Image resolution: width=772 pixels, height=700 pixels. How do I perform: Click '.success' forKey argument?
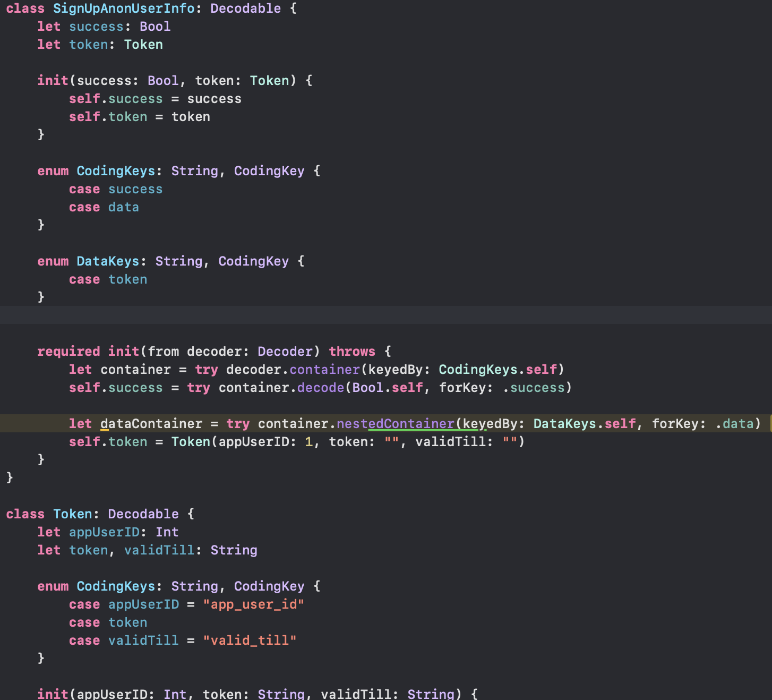pos(534,388)
